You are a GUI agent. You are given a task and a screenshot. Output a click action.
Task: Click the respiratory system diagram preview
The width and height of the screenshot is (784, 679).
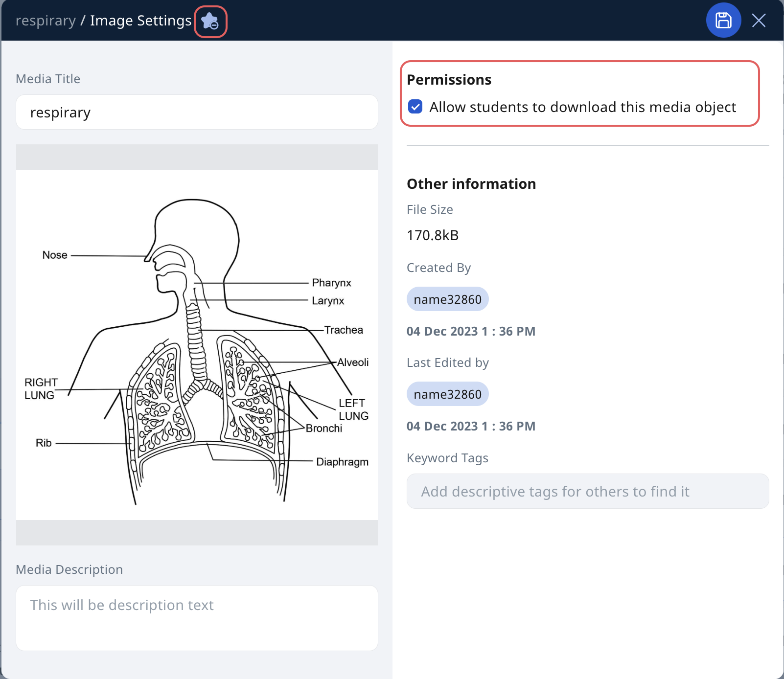(197, 345)
